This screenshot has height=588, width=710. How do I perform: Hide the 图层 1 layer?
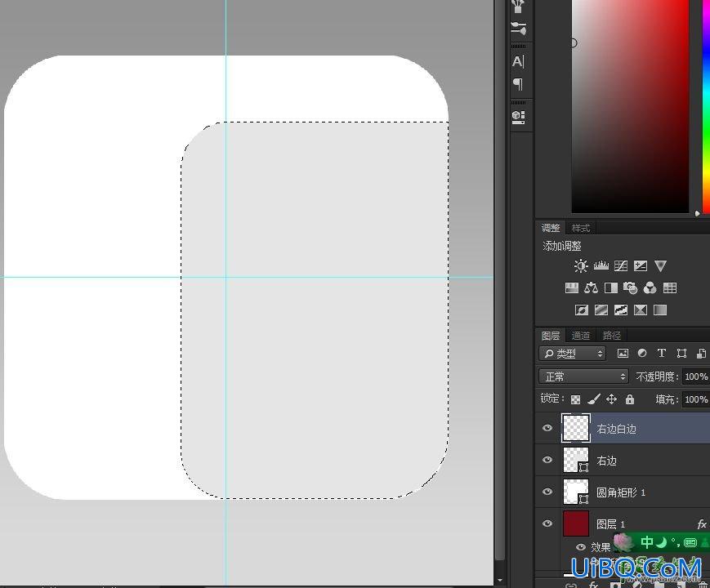point(547,523)
